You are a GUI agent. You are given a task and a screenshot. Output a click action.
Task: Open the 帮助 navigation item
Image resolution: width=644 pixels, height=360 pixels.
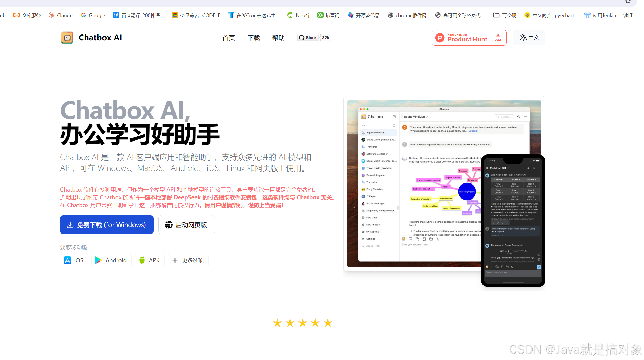click(x=278, y=38)
